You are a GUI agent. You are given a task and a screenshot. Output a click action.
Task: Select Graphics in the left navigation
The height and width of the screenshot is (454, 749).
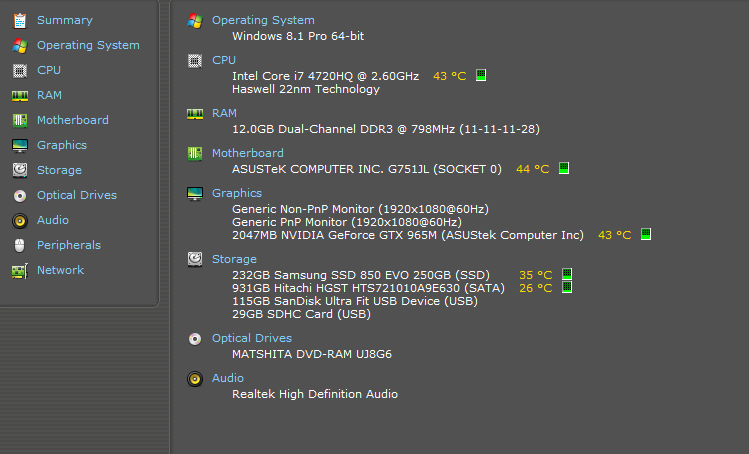(x=62, y=145)
